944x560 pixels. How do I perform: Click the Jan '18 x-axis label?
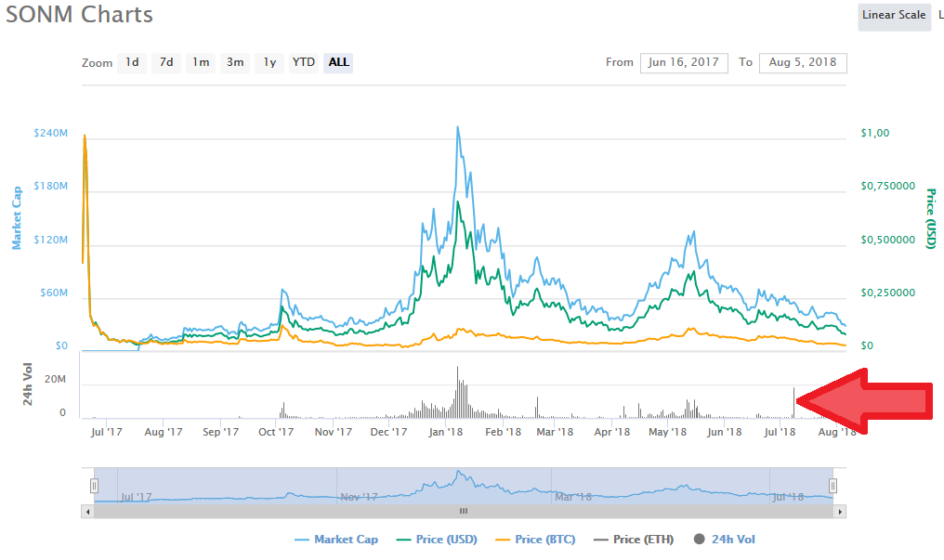click(x=445, y=432)
